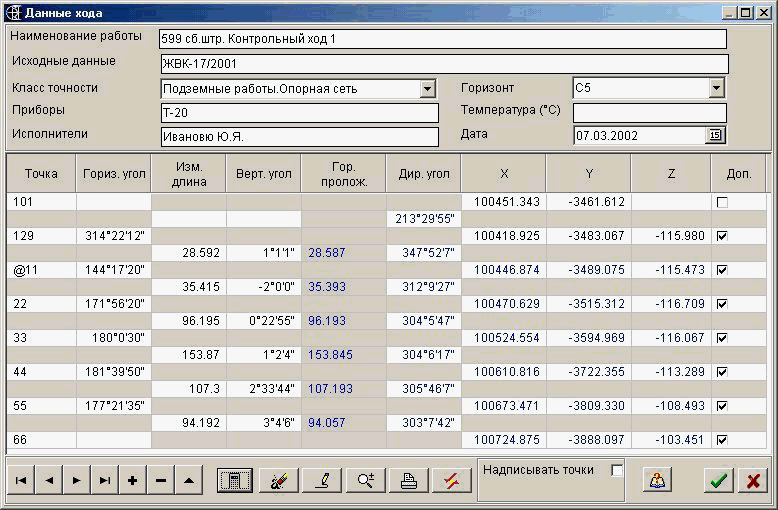Toggle Доп. checkbox in row 44
Image resolution: width=778 pixels, height=510 pixels.
tap(722, 372)
